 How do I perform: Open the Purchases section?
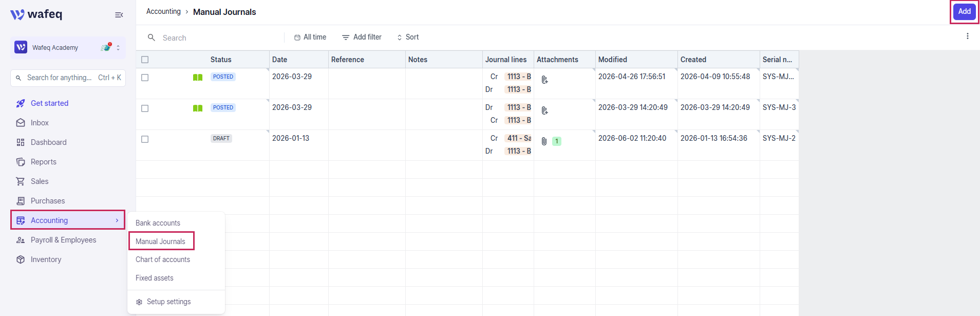48,201
